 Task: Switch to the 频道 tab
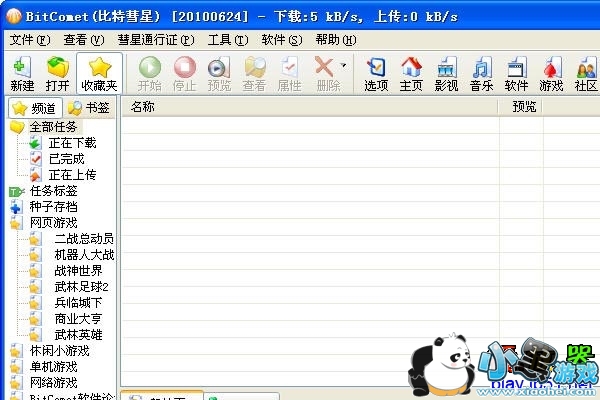[x=35, y=108]
